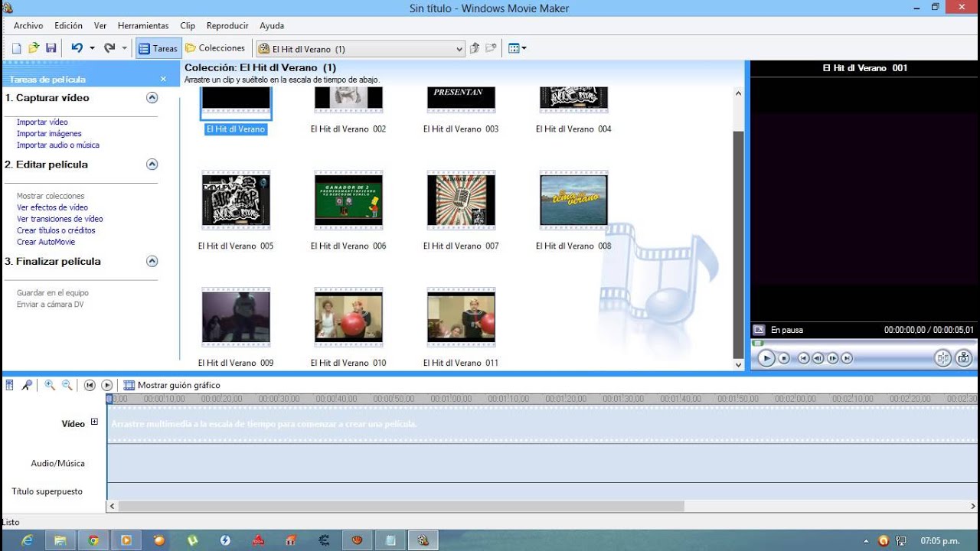Redo the last action

[109, 48]
